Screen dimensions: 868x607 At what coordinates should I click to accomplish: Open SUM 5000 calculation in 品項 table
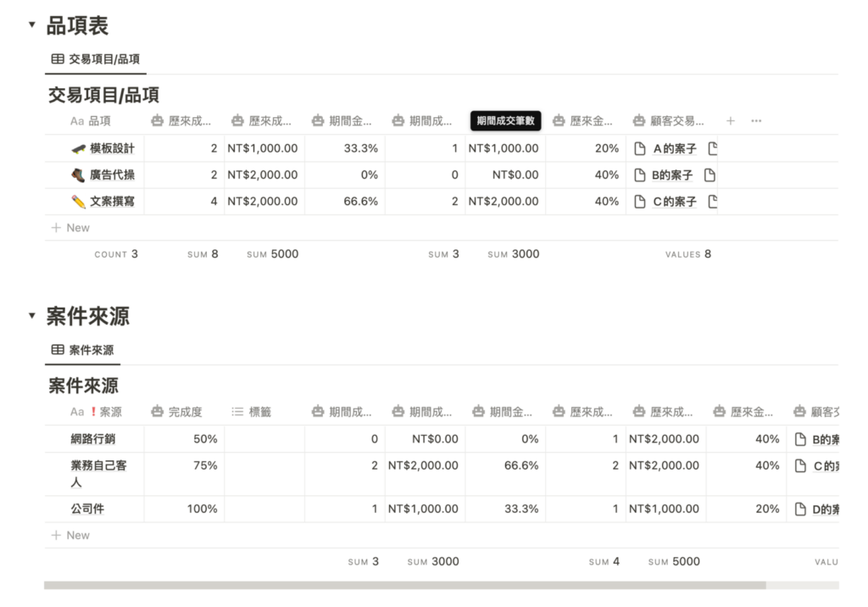click(272, 254)
